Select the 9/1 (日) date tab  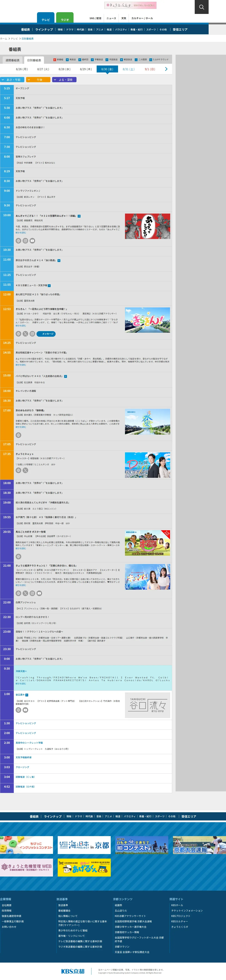coord(150,69)
